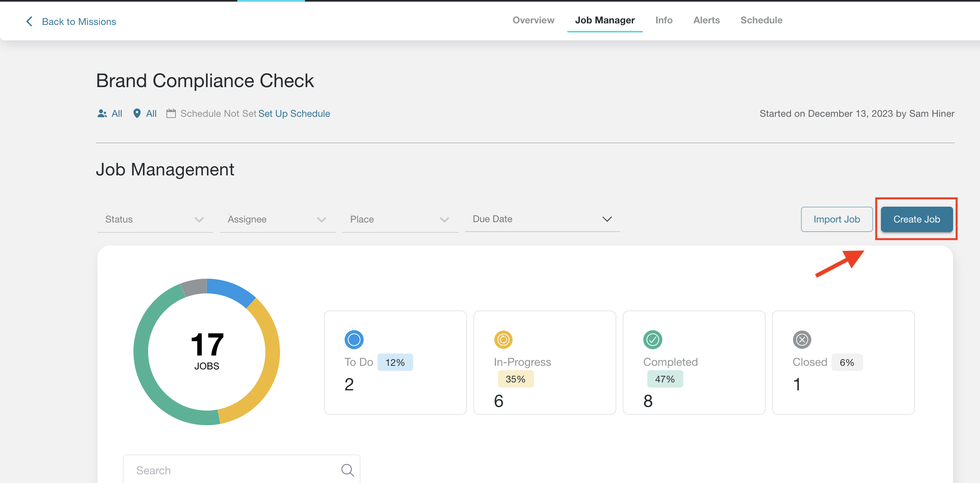This screenshot has height=483, width=980.
Task: Click the schedule calendar icon
Action: click(171, 114)
